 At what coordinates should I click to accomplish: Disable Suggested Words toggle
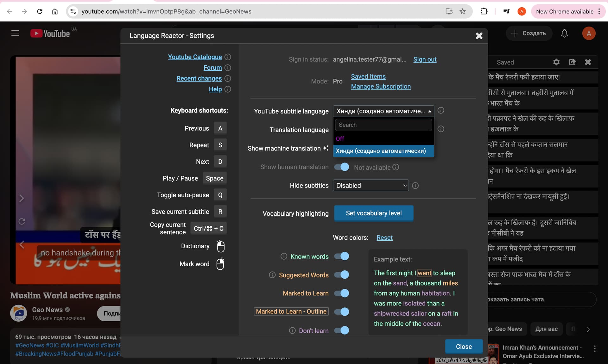[342, 275]
